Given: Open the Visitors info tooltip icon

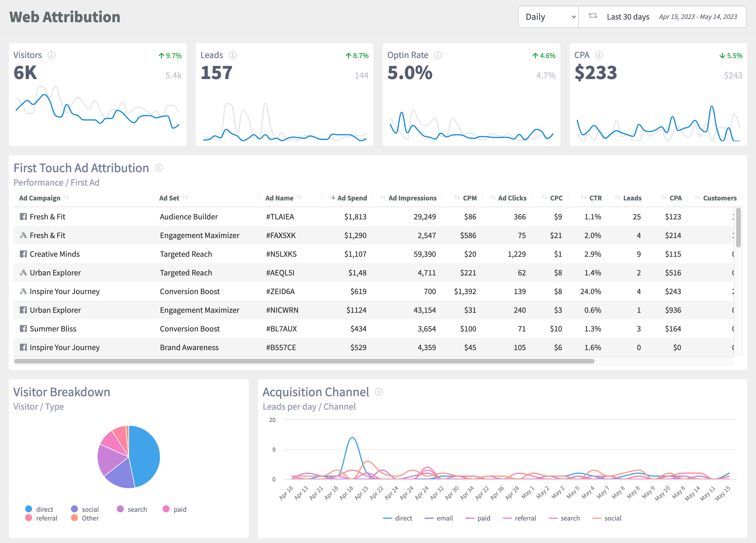Looking at the screenshot, I should point(51,55).
